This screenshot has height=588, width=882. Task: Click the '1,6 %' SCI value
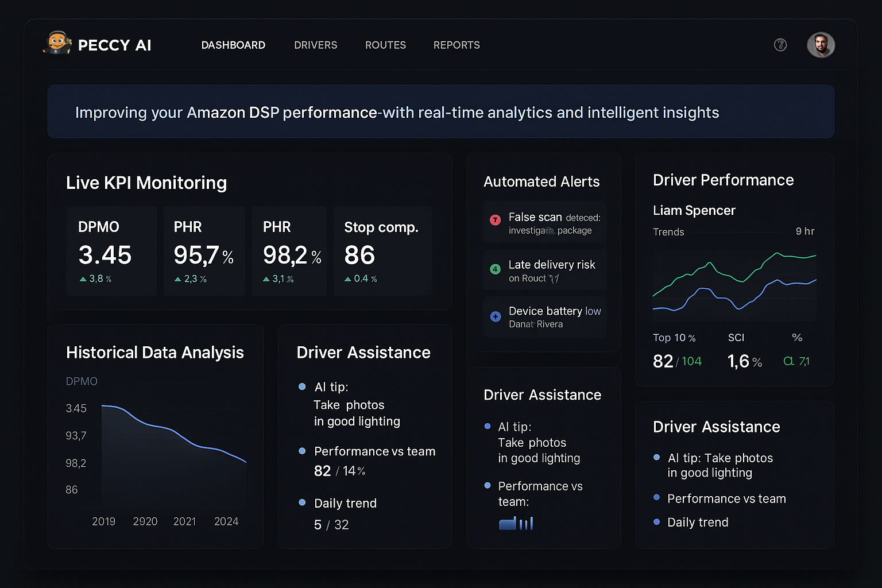click(745, 361)
